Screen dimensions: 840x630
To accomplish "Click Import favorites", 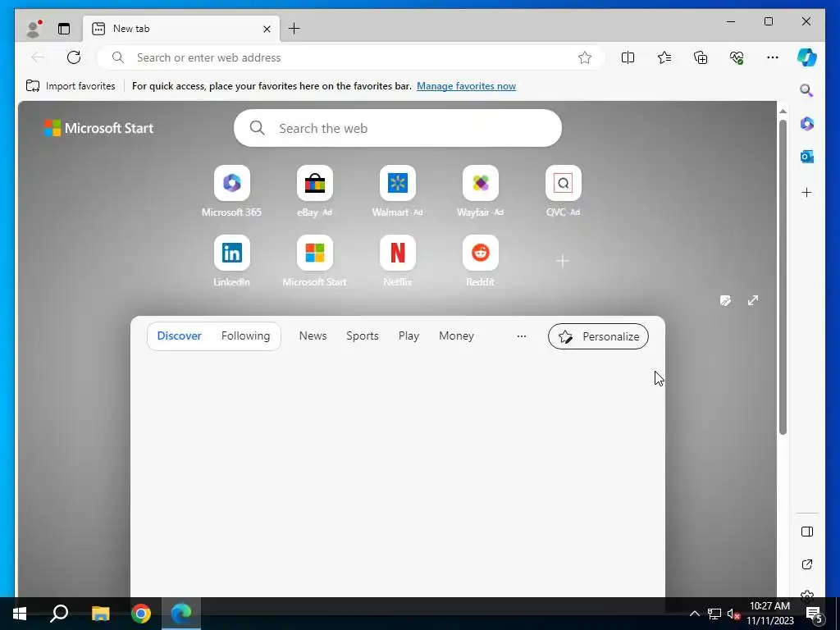I will 71,85.
